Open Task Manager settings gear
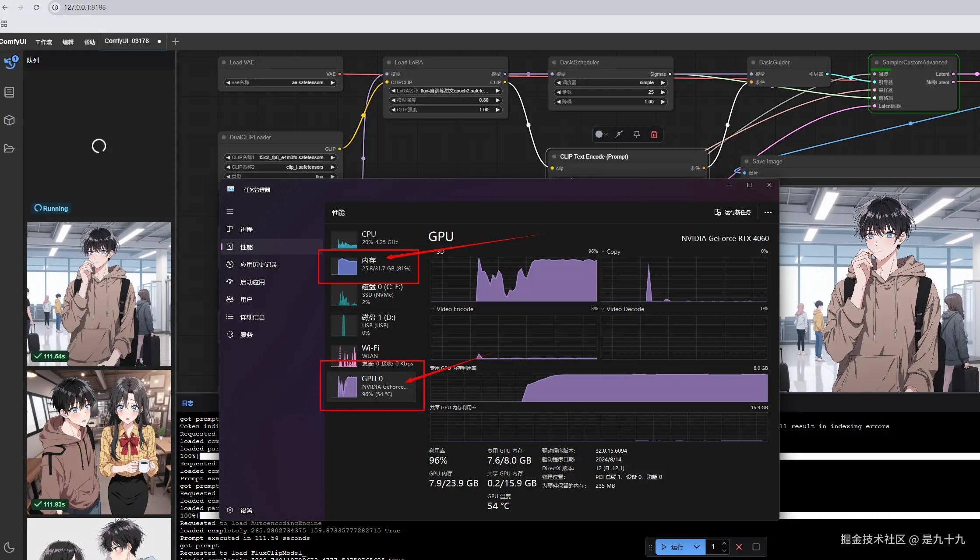This screenshot has height=560, width=980. click(230, 510)
